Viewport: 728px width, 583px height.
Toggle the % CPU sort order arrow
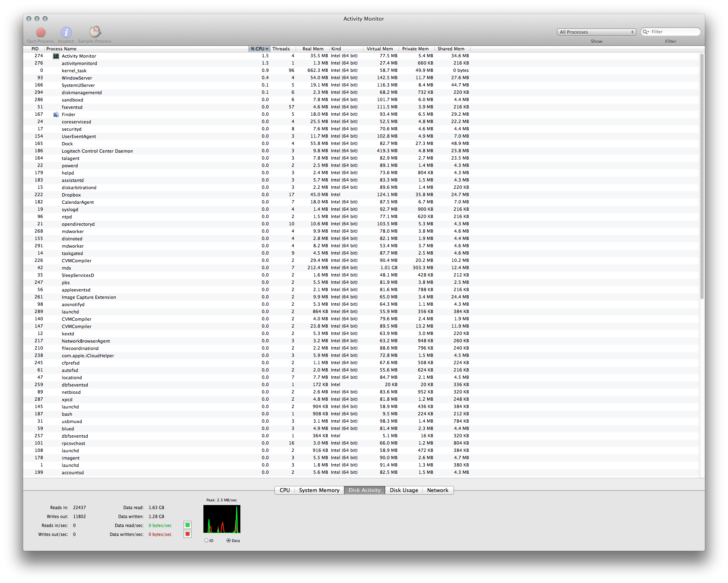(267, 49)
